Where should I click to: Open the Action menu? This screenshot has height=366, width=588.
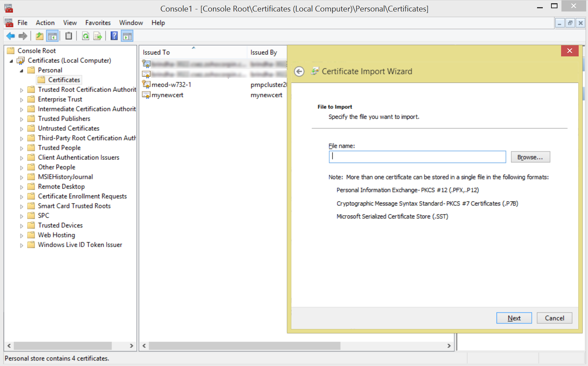point(45,23)
